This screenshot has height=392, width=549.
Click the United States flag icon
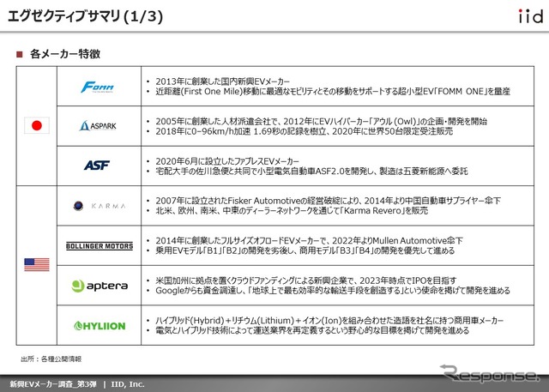pos(37,264)
